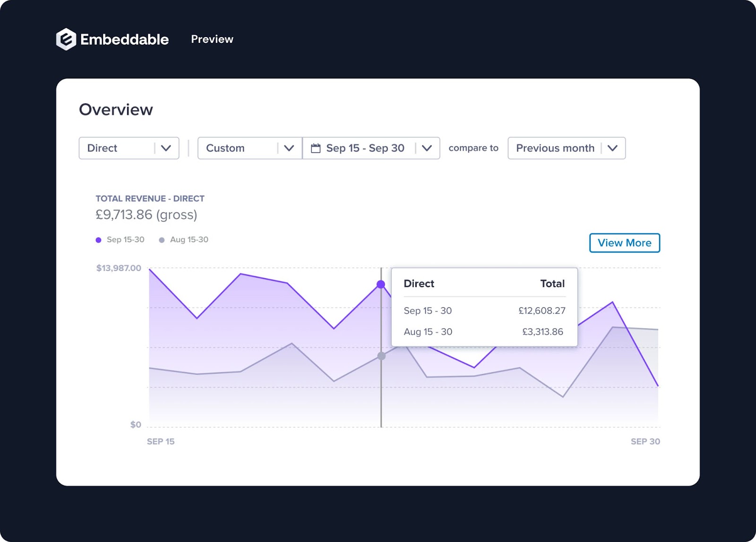
Task: Click the gray data point on comparison line
Action: 381,356
